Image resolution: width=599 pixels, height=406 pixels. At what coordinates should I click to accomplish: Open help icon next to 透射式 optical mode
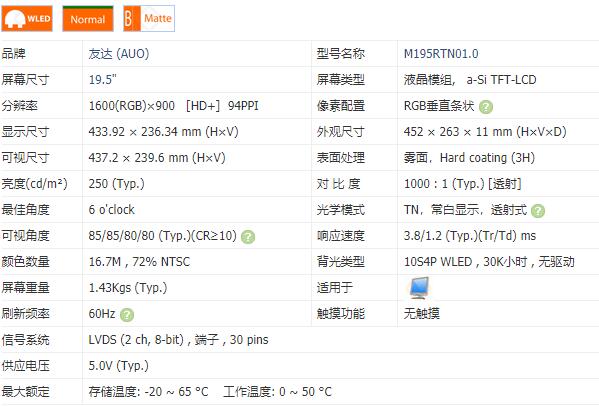pyautogui.click(x=538, y=210)
